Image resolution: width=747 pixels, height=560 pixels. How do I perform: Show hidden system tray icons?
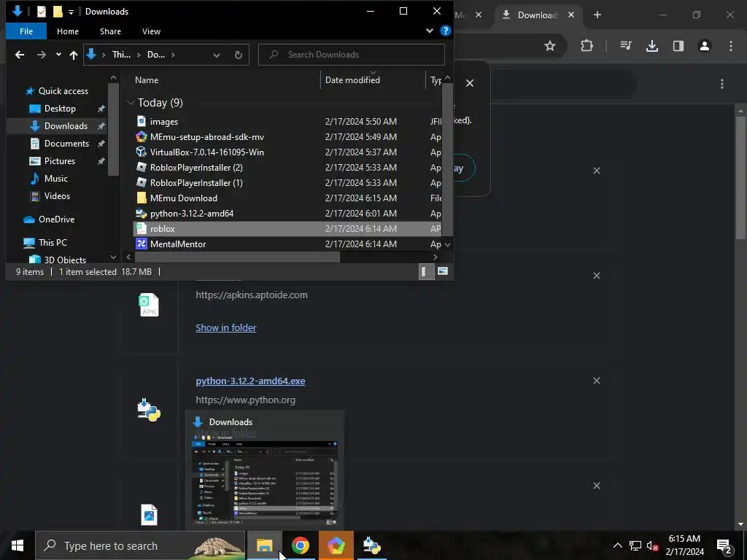(617, 545)
